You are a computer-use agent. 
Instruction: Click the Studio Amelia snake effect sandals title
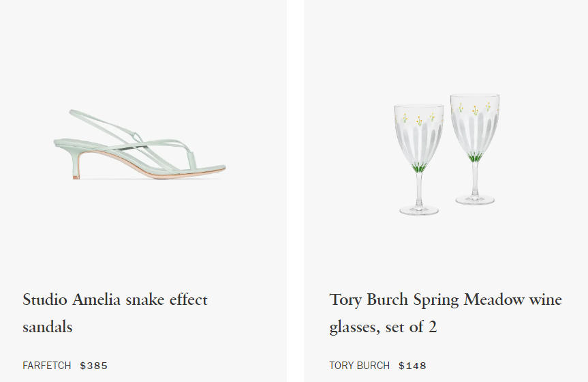tap(114, 313)
